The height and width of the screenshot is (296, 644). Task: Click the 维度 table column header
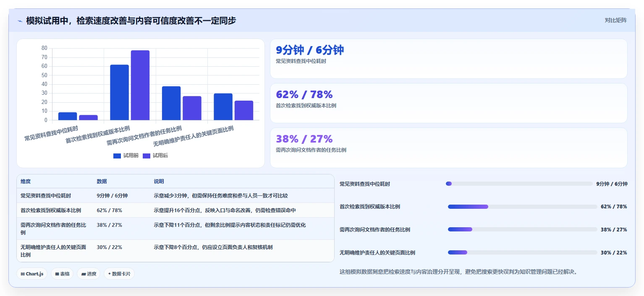pyautogui.click(x=26, y=182)
